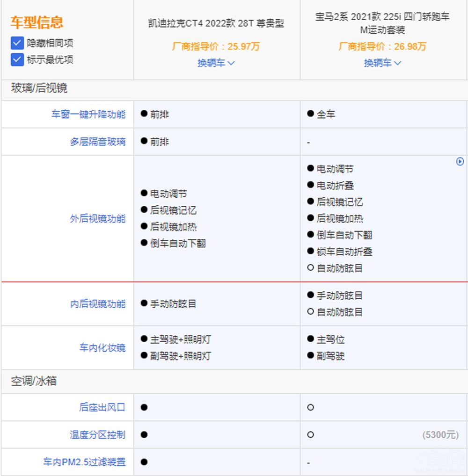This screenshot has width=468, height=476.
Task: Click the 内后视镜功能 row label
Action: click(98, 304)
